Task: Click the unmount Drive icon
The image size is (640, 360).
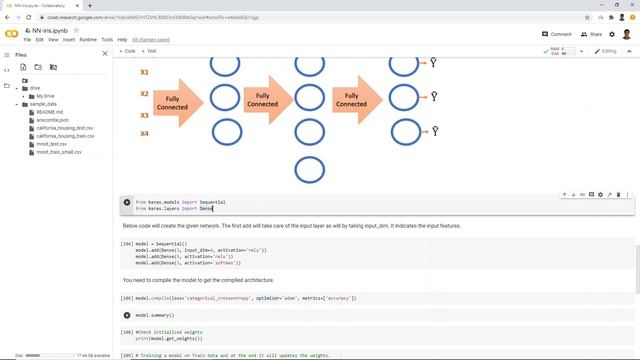Action: 53,67
